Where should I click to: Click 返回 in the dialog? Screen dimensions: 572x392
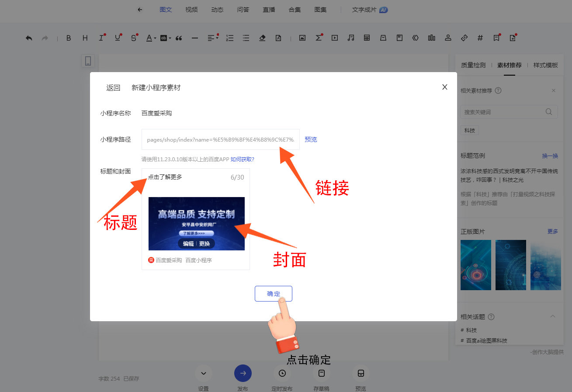pos(113,88)
